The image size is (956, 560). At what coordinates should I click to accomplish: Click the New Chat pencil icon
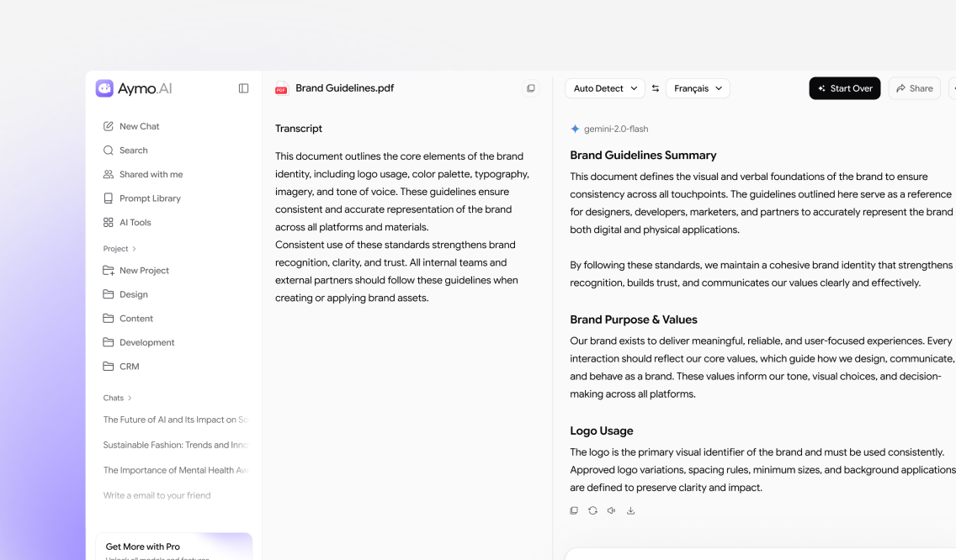tap(108, 126)
